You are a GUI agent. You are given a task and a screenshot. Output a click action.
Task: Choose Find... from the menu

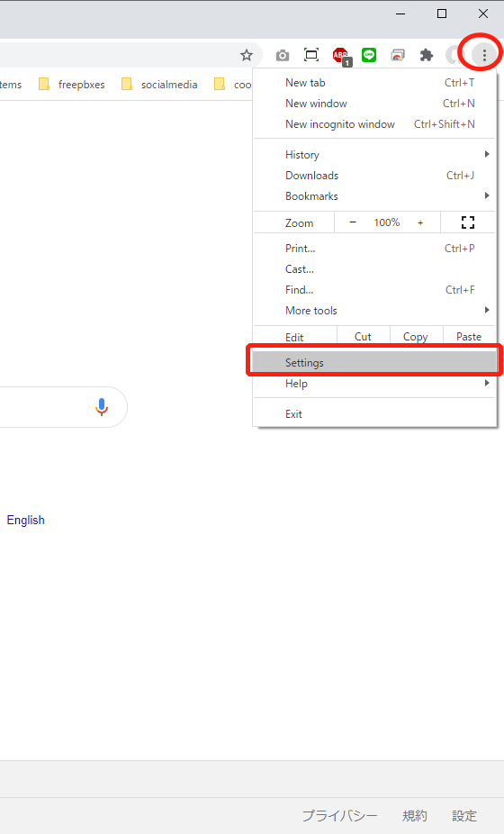point(374,289)
